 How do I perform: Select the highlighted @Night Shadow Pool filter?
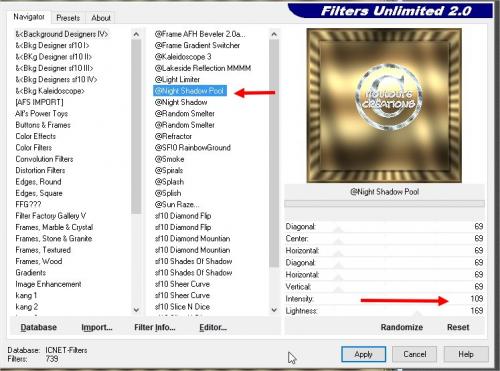tap(190, 91)
